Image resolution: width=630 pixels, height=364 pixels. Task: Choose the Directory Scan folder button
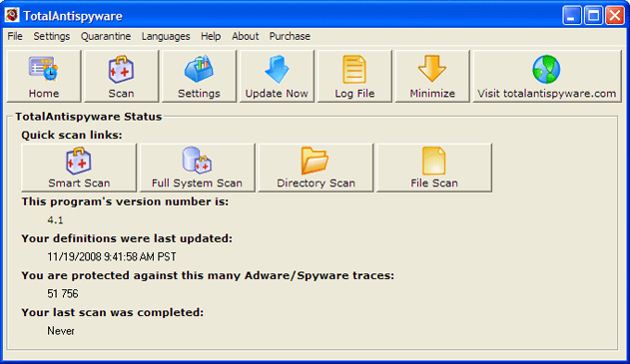pyautogui.click(x=315, y=168)
